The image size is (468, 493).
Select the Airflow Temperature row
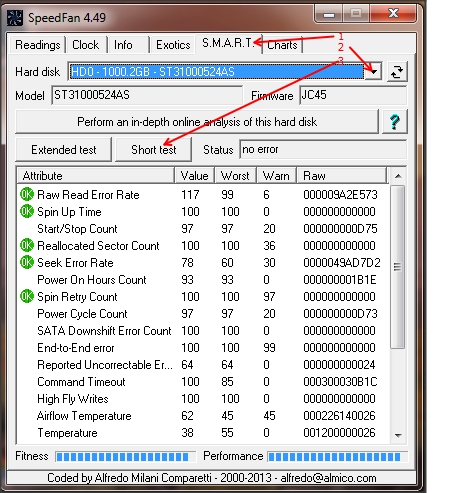(203, 416)
